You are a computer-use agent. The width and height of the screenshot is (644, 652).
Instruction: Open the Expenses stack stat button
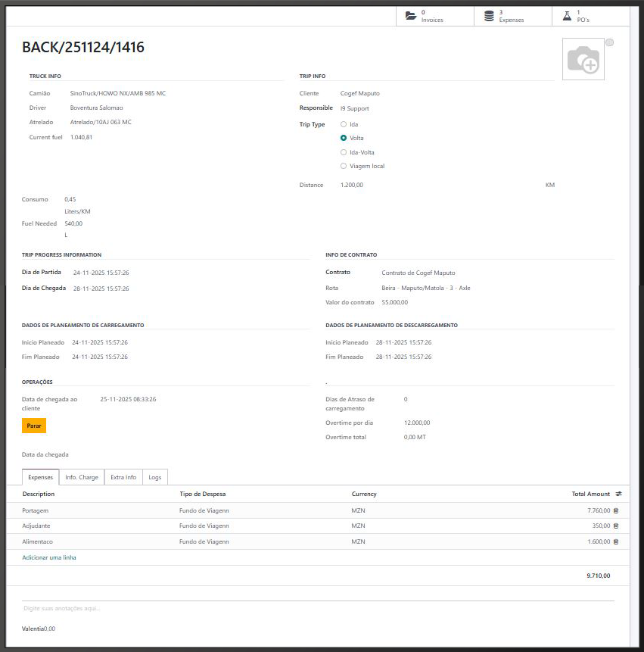pos(513,16)
